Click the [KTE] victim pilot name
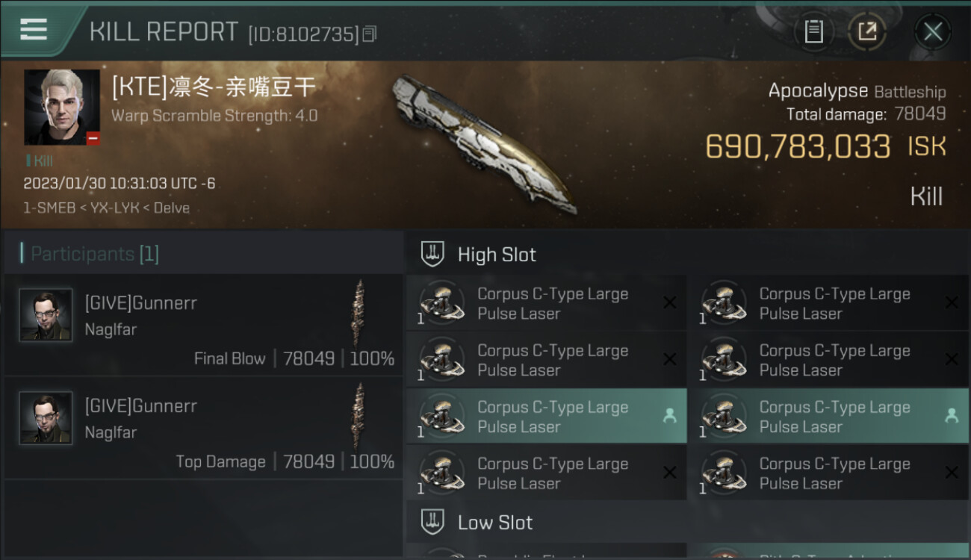 214,87
